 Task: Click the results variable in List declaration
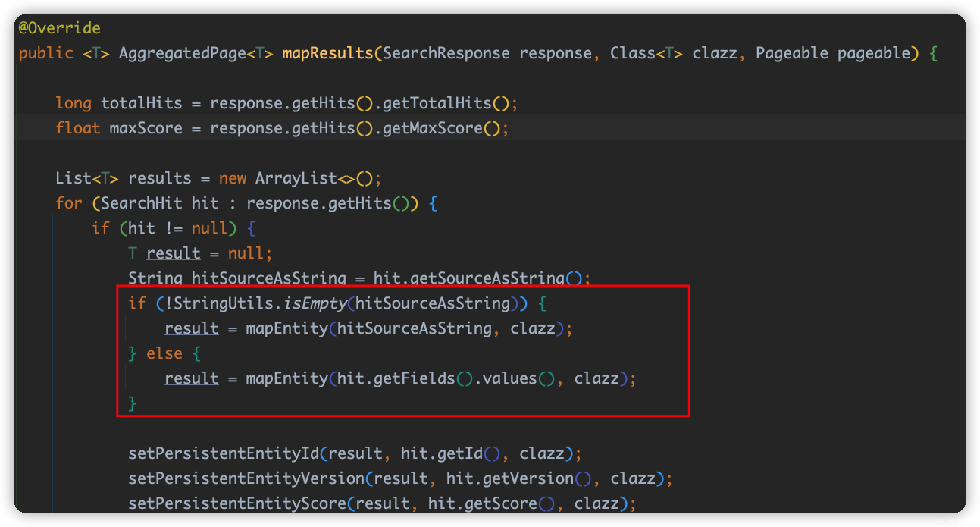point(160,178)
